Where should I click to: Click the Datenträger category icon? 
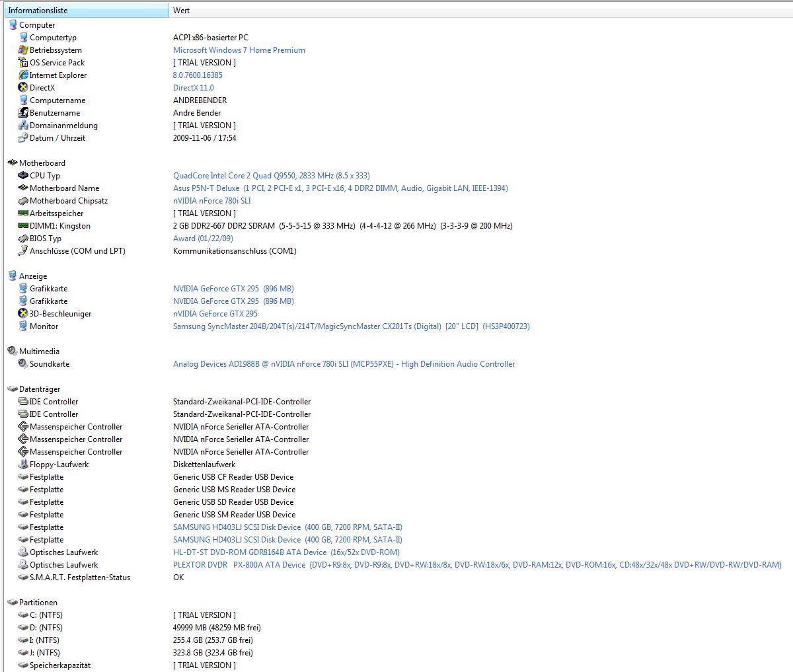click(x=13, y=389)
